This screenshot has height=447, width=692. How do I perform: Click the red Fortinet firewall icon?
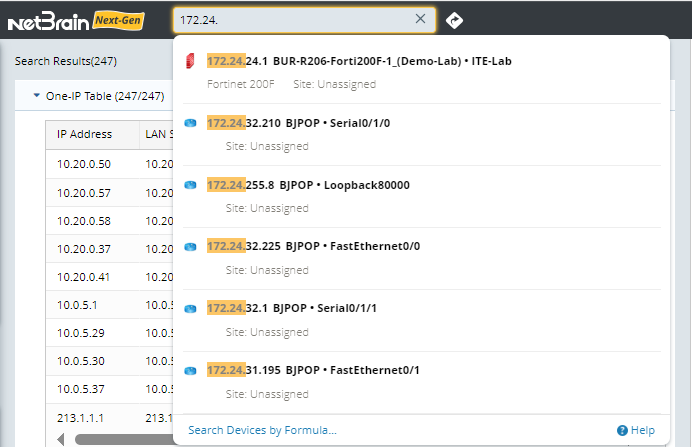point(190,61)
